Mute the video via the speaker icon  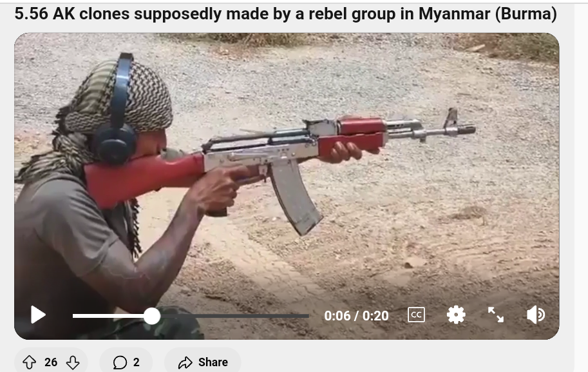[x=536, y=315]
